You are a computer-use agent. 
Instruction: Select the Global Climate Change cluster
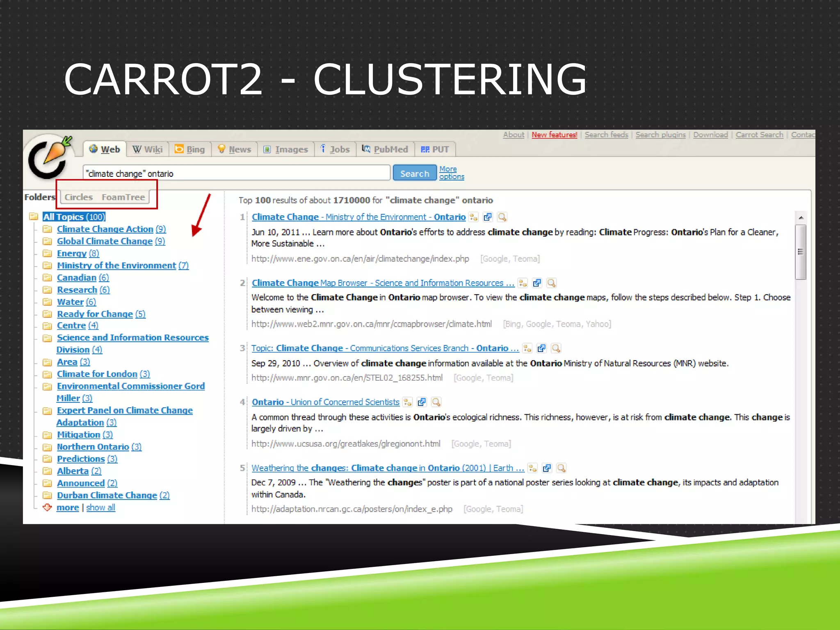tap(111, 241)
